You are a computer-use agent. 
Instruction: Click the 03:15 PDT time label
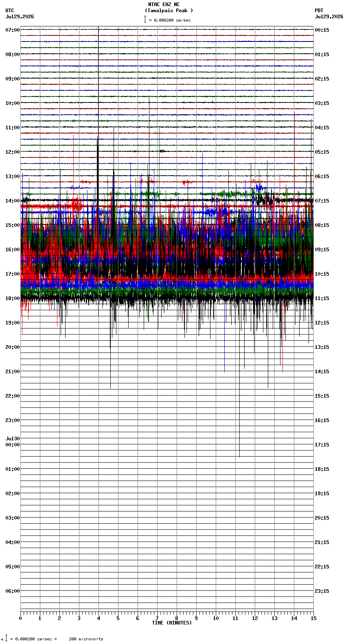point(322,103)
